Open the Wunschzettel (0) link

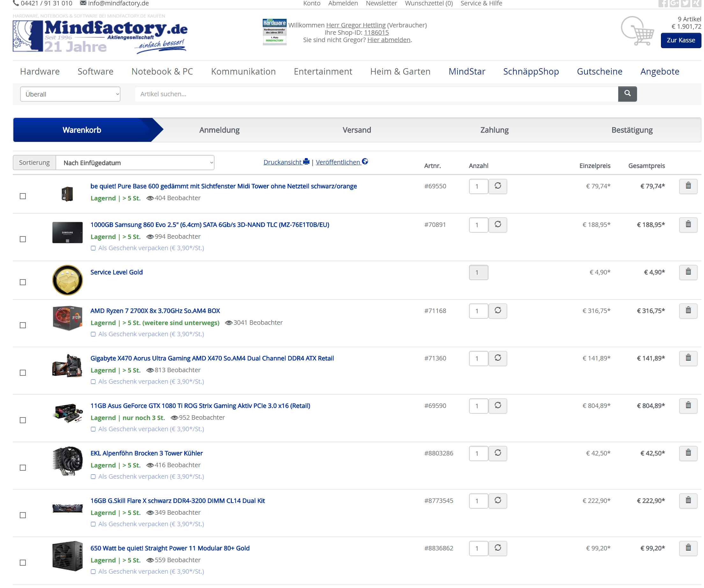(429, 4)
